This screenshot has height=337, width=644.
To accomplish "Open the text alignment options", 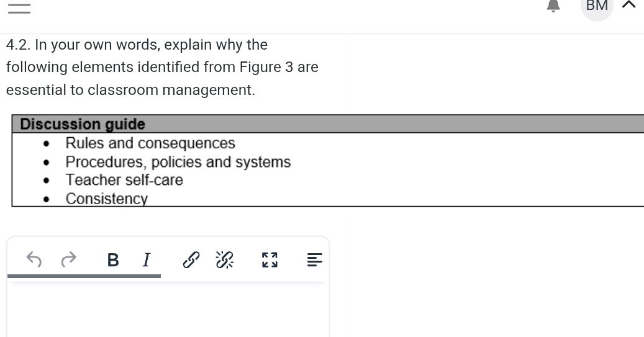I will coord(315,260).
